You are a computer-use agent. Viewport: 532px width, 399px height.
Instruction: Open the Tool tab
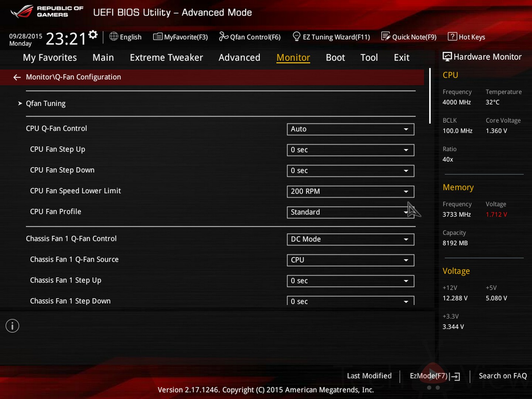tap(369, 58)
